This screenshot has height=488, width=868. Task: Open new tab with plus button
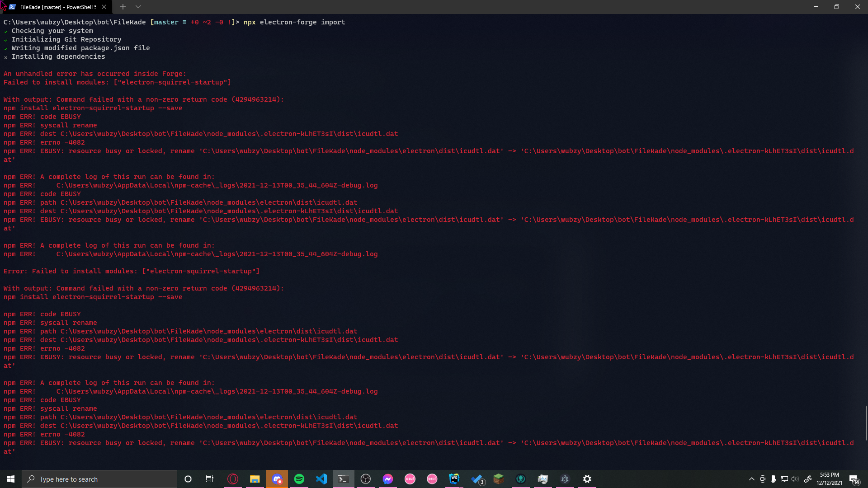123,7
